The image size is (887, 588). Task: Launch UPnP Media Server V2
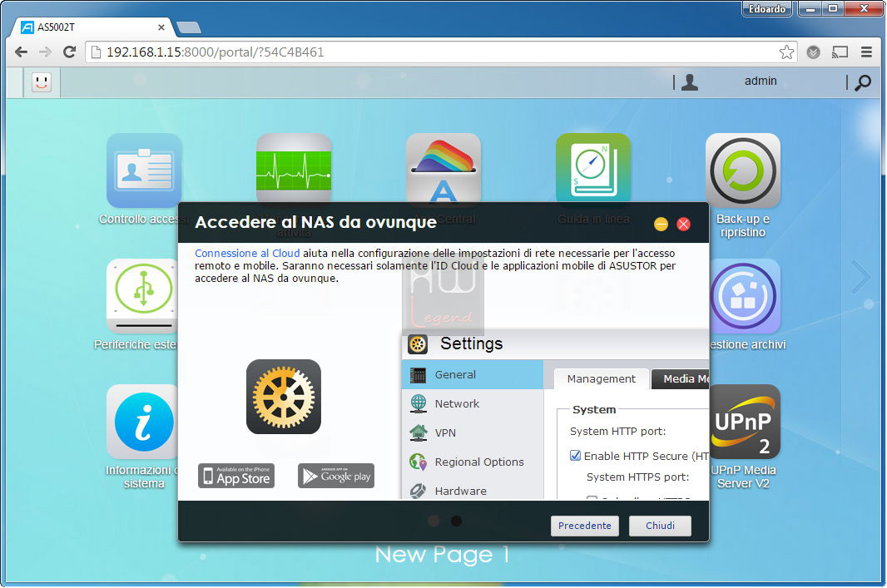[745, 422]
